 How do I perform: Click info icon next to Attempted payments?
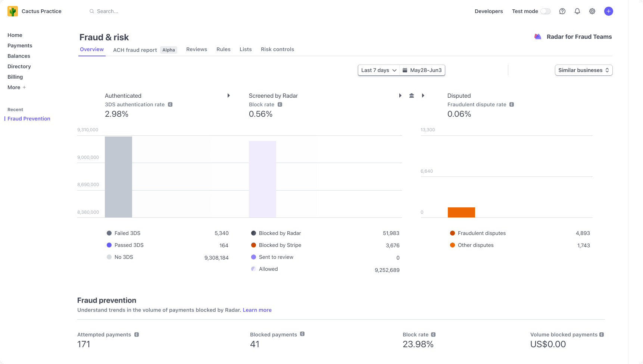point(136,335)
